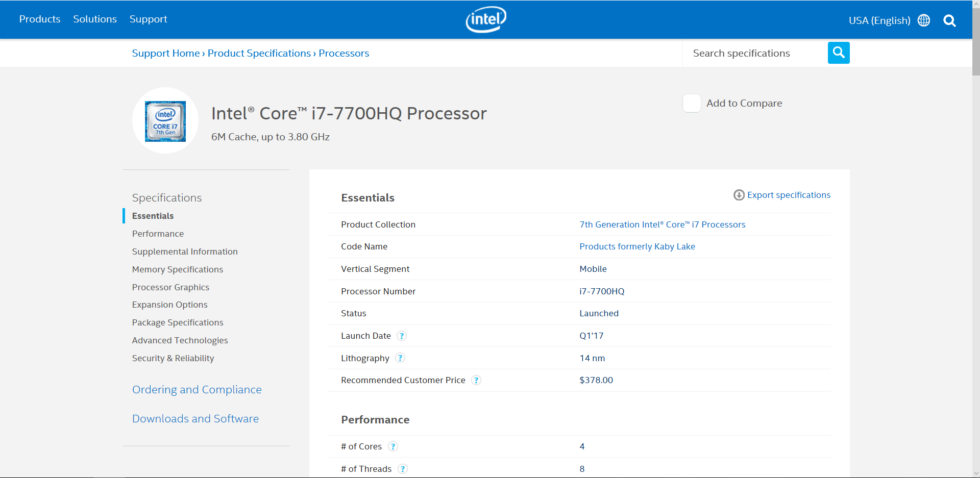This screenshot has height=478, width=980.
Task: Open the globe language selector icon
Action: point(923,20)
